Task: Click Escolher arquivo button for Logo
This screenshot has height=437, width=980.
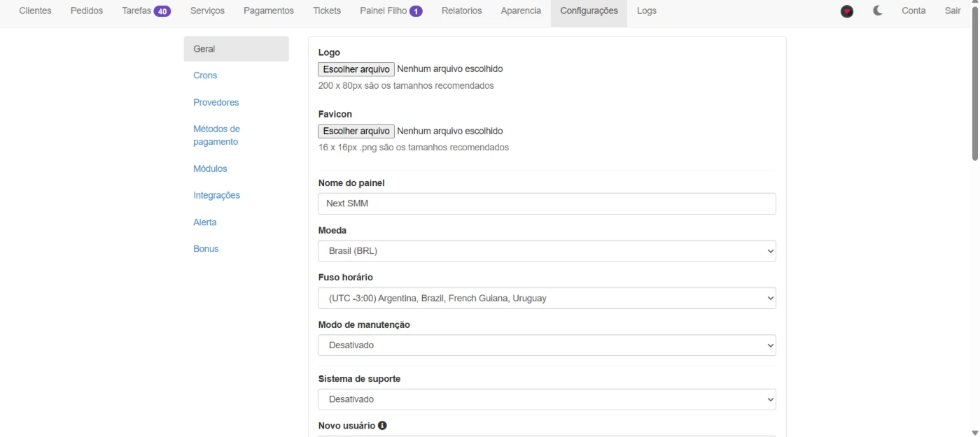Action: click(356, 69)
